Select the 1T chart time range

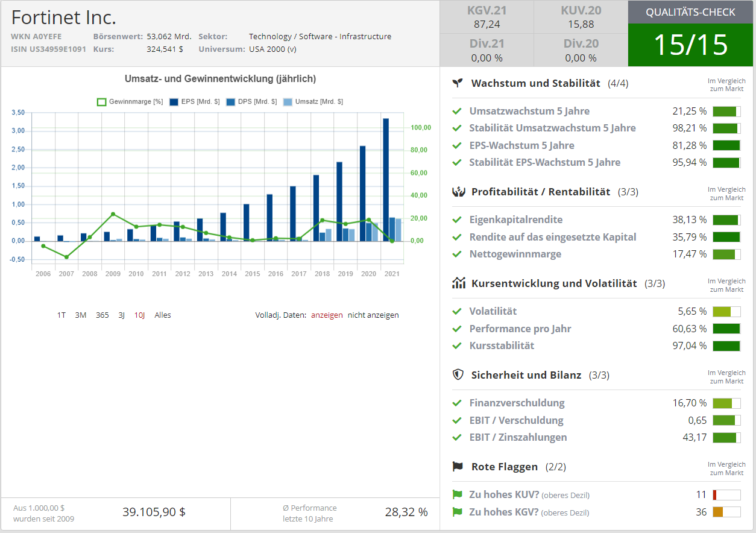61,315
